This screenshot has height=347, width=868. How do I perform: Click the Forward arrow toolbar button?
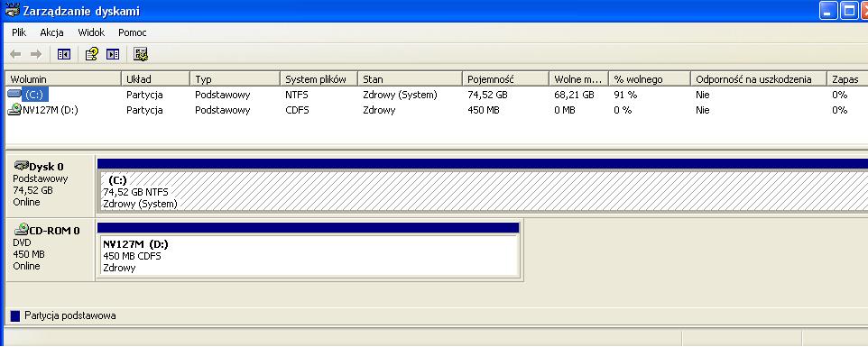tap(36, 54)
